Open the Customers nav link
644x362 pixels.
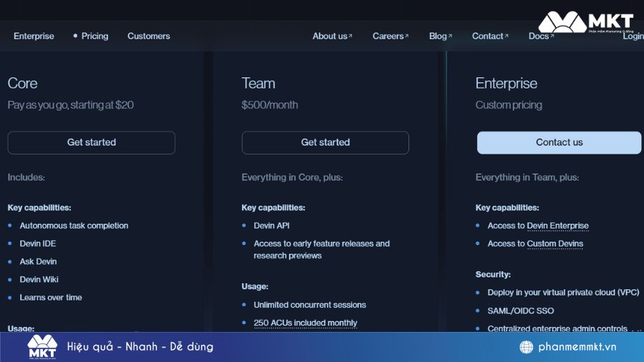click(x=149, y=36)
